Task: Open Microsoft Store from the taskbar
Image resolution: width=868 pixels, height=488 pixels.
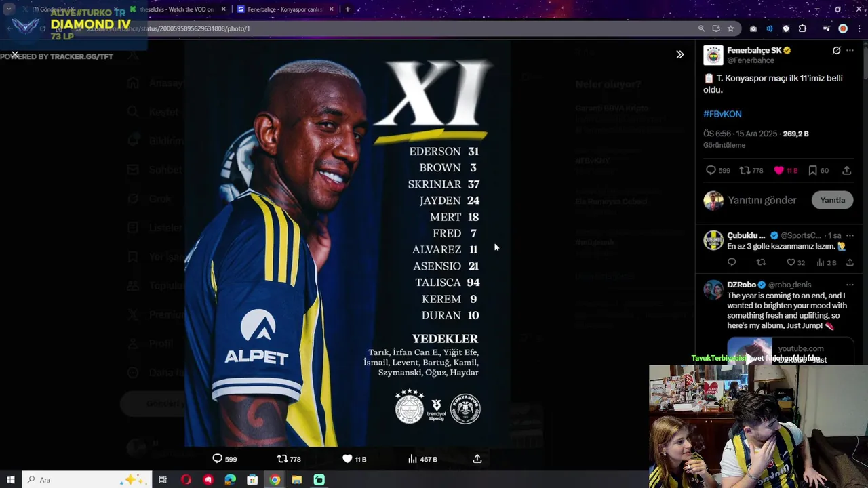Action: (x=252, y=480)
